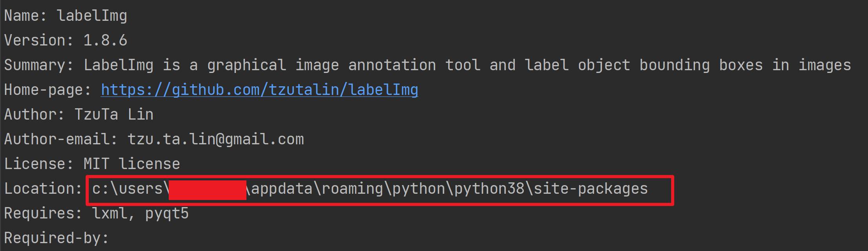Click the Author-email address tzu.ta.lin@gmail.com

click(x=215, y=139)
